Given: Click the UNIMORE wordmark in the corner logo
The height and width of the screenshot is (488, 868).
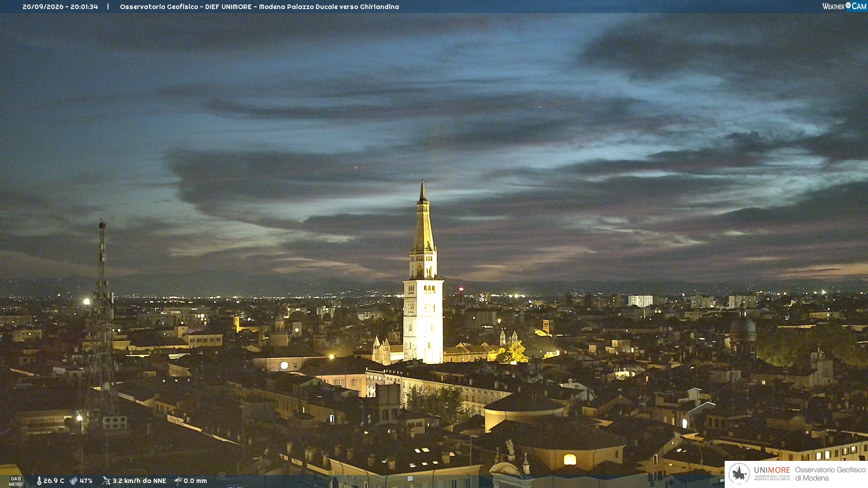Looking at the screenshot, I should 772,470.
